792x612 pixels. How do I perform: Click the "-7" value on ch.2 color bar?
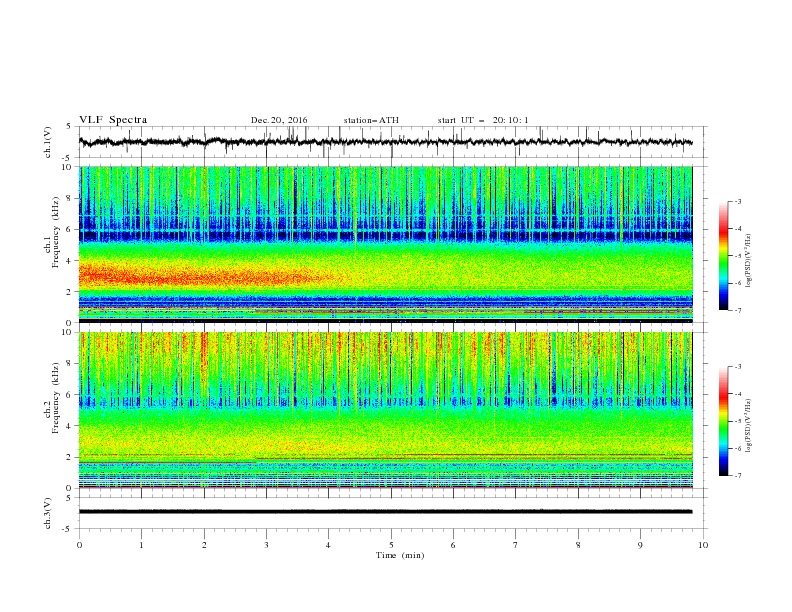tap(737, 476)
